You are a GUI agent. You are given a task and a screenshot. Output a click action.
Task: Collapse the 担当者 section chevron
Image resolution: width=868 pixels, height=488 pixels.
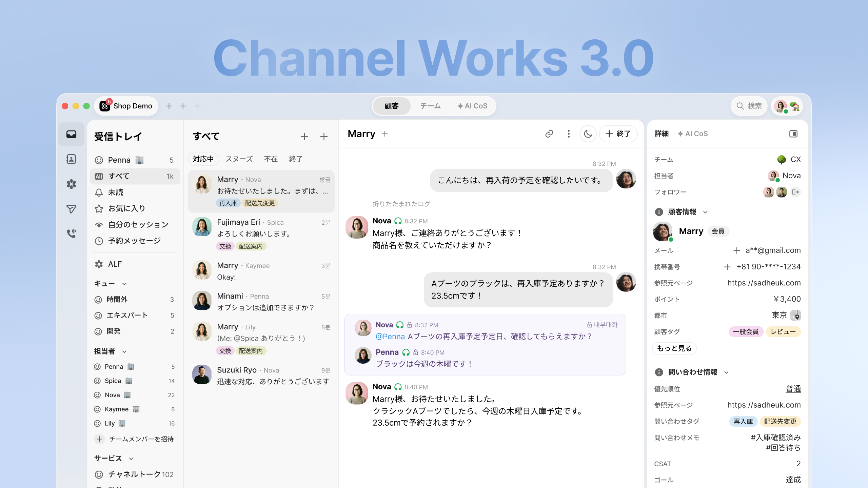124,352
